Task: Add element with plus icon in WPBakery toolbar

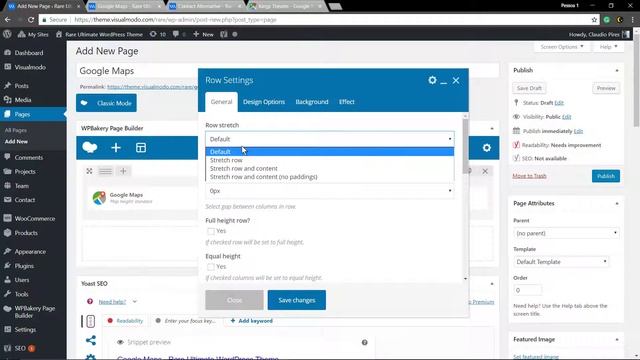Action: pos(116,148)
